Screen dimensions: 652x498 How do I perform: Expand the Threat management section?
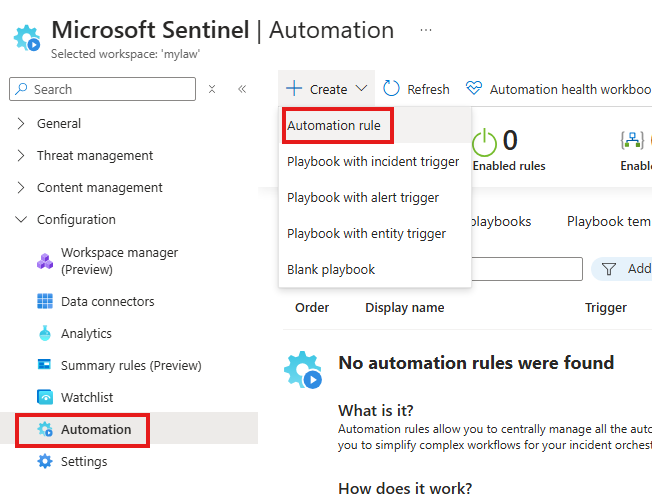point(22,156)
